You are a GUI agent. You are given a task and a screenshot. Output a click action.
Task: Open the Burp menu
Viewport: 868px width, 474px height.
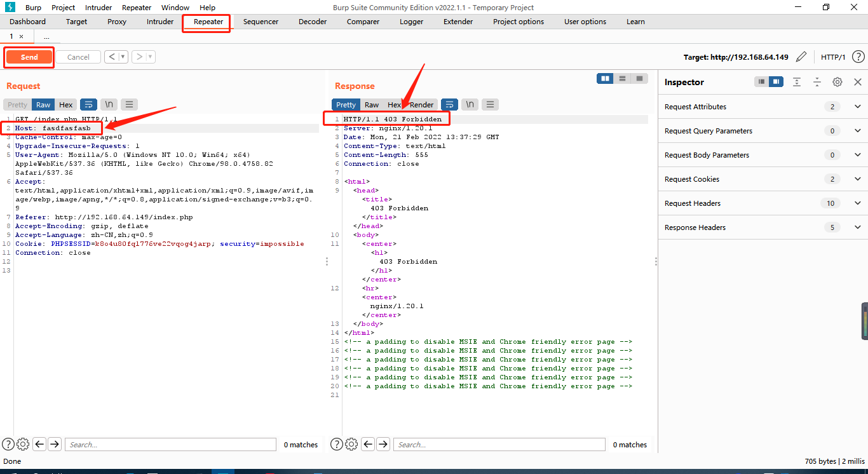[33, 8]
